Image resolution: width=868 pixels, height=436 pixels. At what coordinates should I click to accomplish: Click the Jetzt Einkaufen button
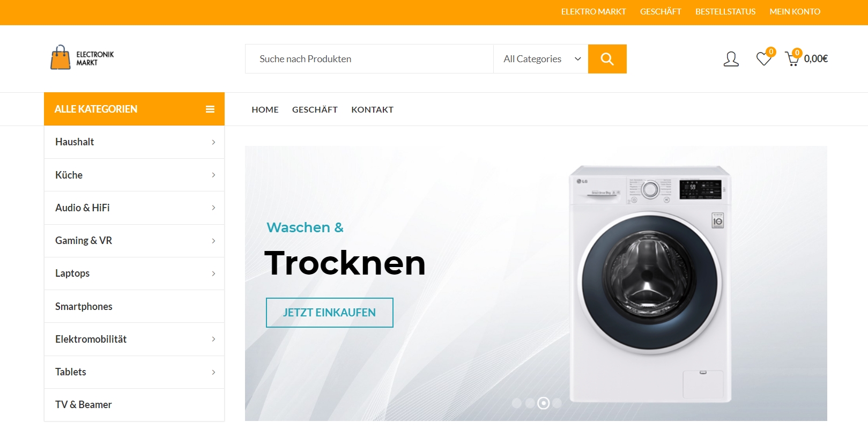pos(330,313)
